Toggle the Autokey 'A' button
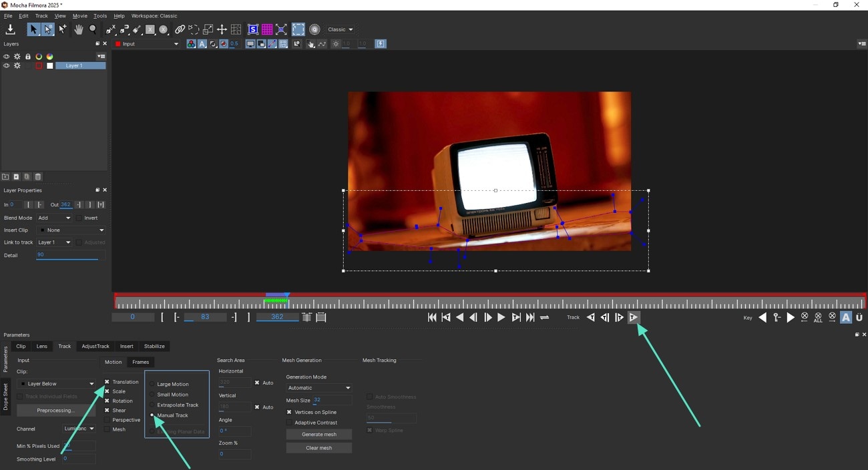 point(846,318)
